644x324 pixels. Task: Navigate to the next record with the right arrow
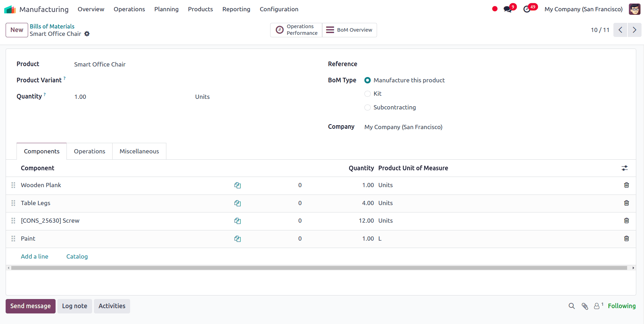coord(634,30)
